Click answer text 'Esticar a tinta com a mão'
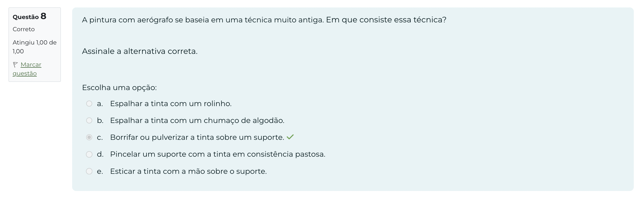 (188, 171)
